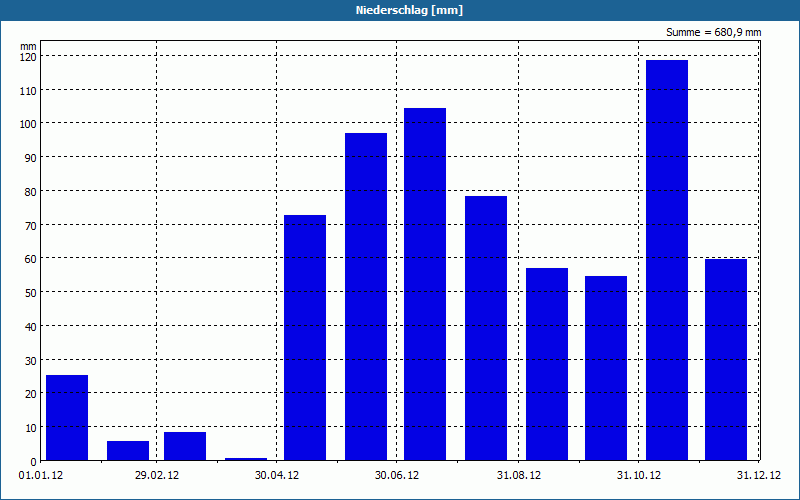
Task: Select the September bar near 57 mm
Action: 547,364
